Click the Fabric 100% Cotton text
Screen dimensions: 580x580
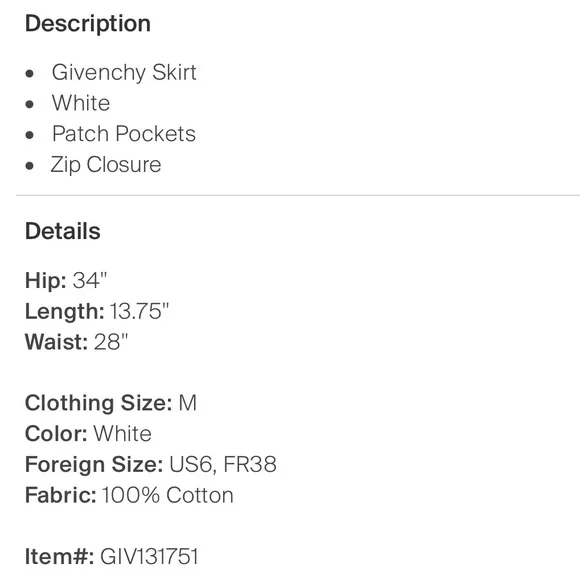[168, 495]
